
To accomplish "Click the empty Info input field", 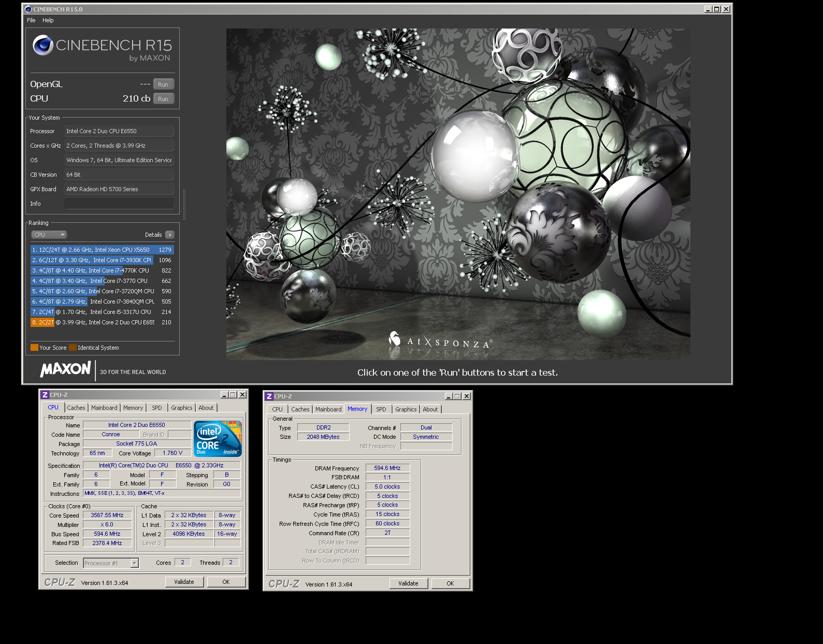I will tap(119, 204).
